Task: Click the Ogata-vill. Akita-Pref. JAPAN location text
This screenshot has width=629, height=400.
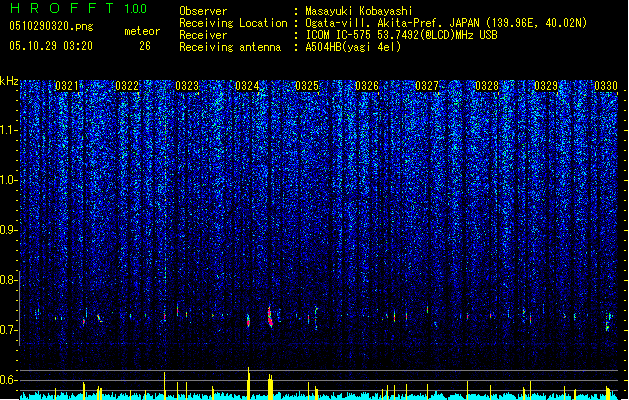Action: 446,23
